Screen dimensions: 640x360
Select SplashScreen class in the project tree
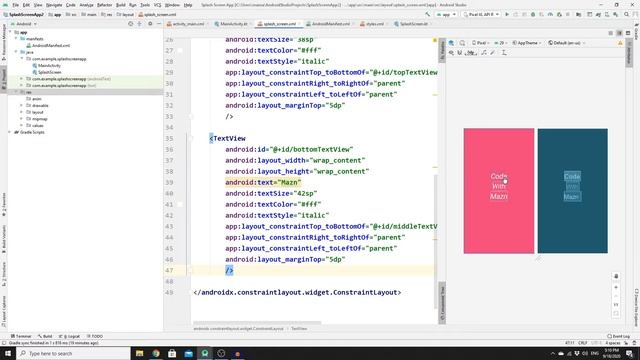pyautogui.click(x=47, y=72)
